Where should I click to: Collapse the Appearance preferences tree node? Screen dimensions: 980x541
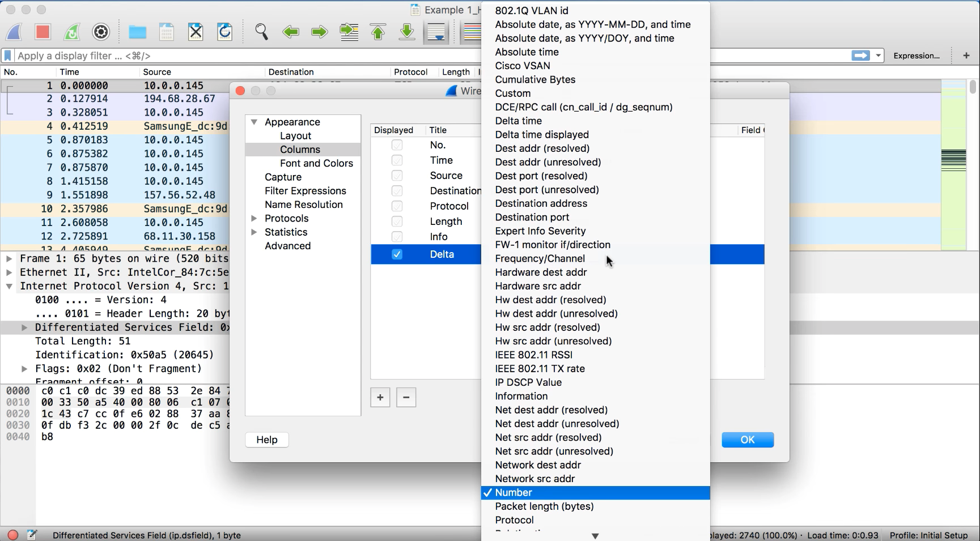pos(254,122)
